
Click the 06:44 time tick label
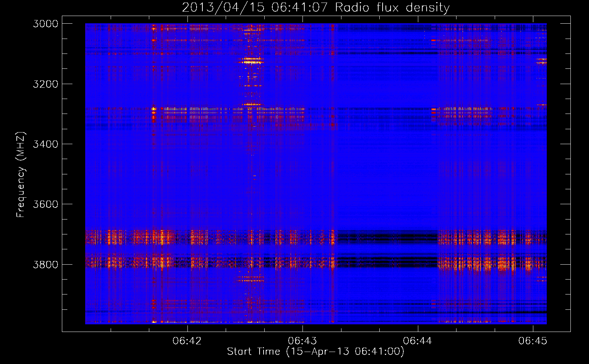pos(418,341)
